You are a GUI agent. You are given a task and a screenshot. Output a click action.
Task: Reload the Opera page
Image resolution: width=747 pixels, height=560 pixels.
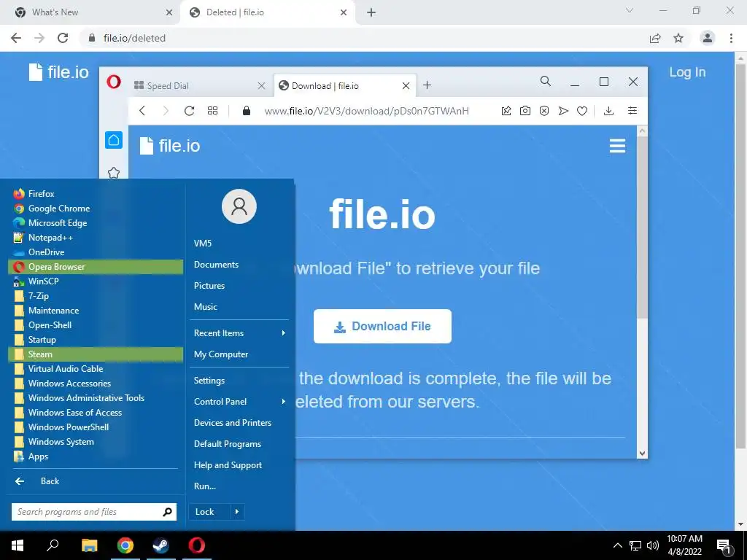[x=189, y=111]
